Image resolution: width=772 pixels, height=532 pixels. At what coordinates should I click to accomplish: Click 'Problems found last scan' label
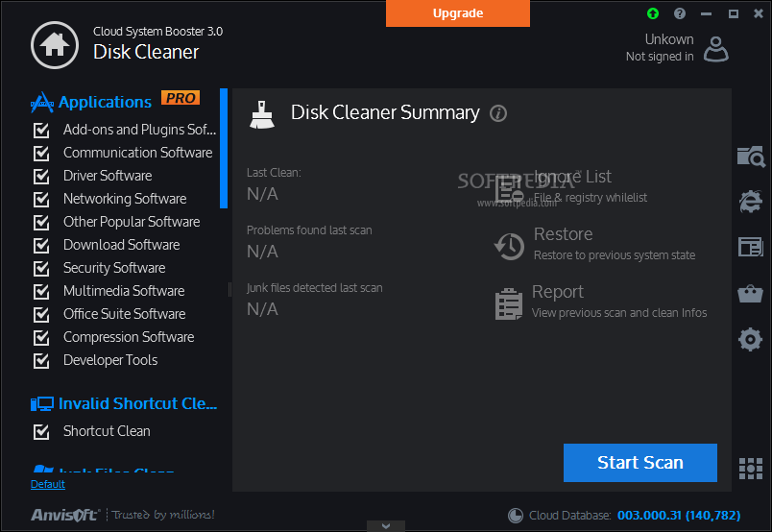click(x=309, y=230)
